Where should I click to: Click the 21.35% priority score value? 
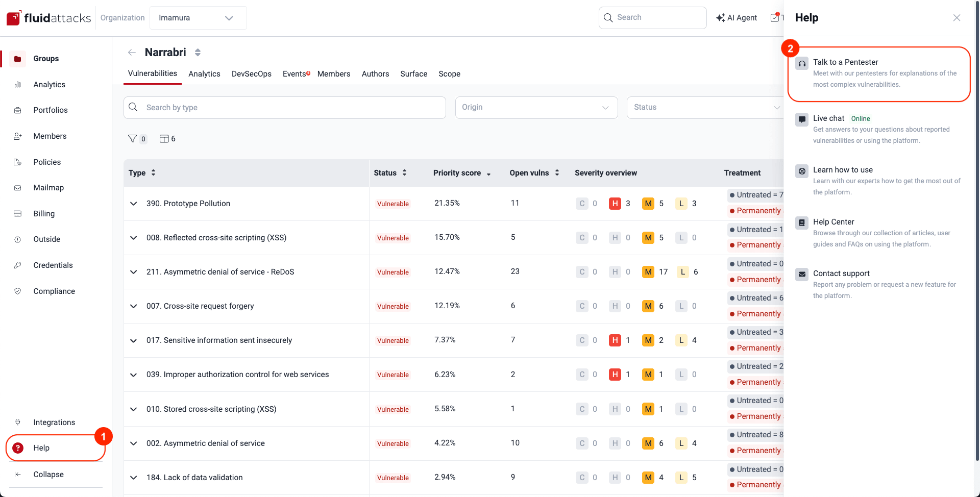tap(447, 203)
